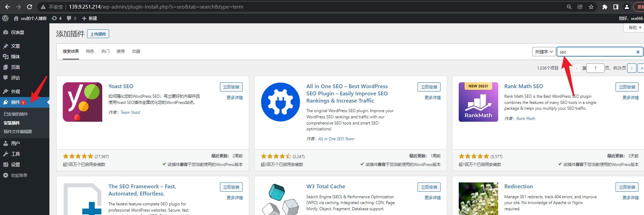Viewport: 644px width, 215px height.
Task: Install Yoast SEO with 立即安装
Action: [x=231, y=87]
